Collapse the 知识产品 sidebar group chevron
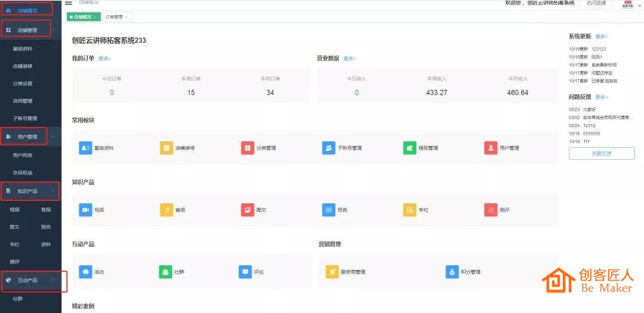644x313 pixels. pyautogui.click(x=53, y=191)
